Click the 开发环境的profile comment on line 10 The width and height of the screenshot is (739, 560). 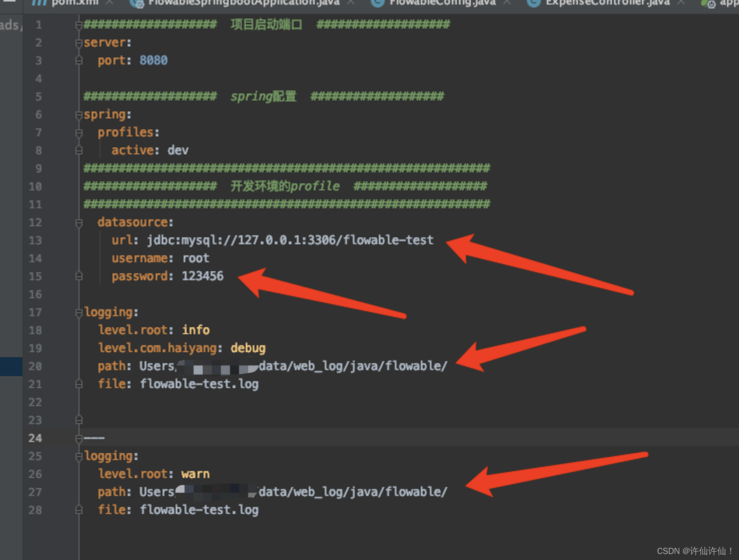285,186
